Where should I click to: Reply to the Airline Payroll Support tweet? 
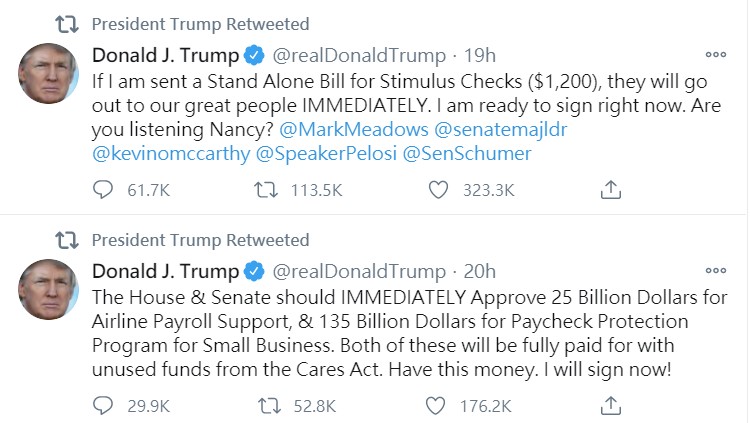point(103,405)
